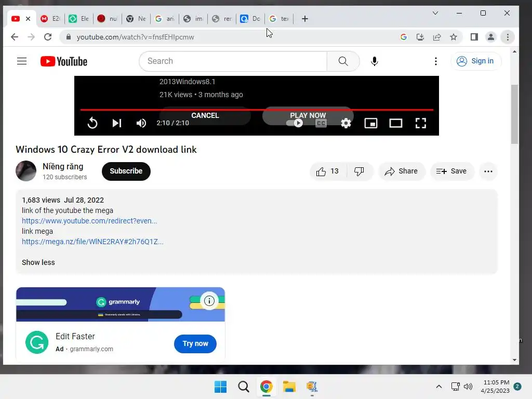The image size is (532, 399).
Task: Enable miniplayer mode
Action: (370, 123)
